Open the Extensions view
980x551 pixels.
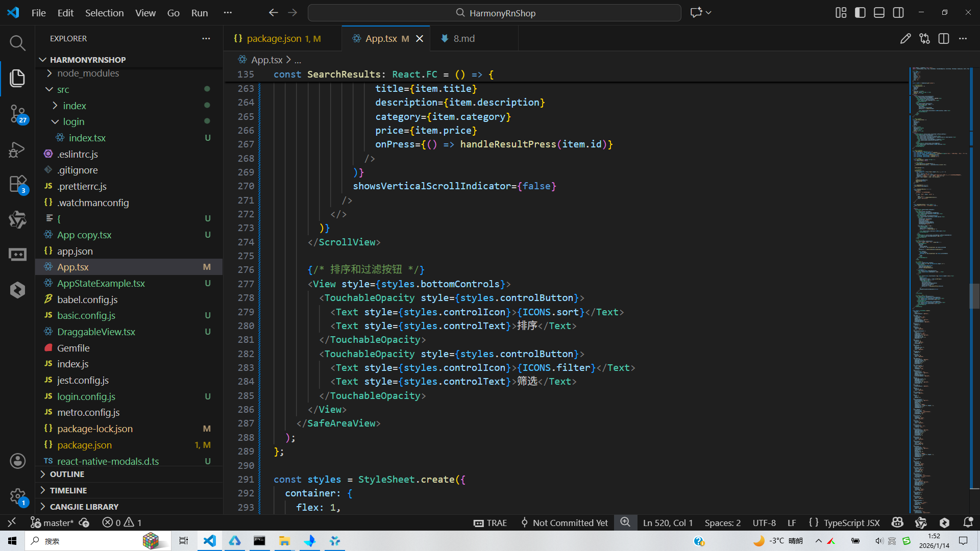click(x=17, y=184)
